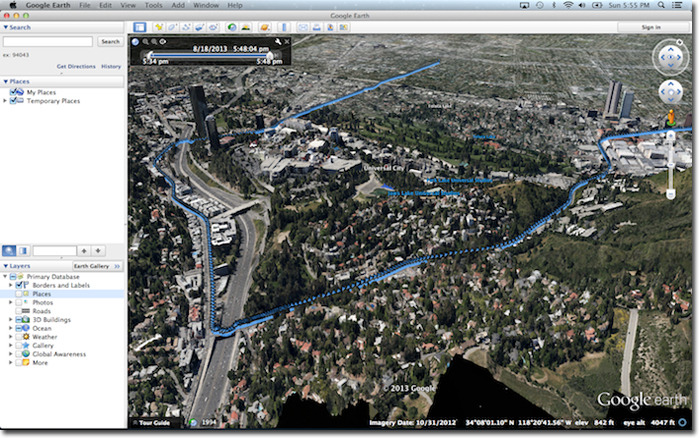The height and width of the screenshot is (438, 700).
Task: Toggle the Temporary Places checkbox
Action: [13, 101]
